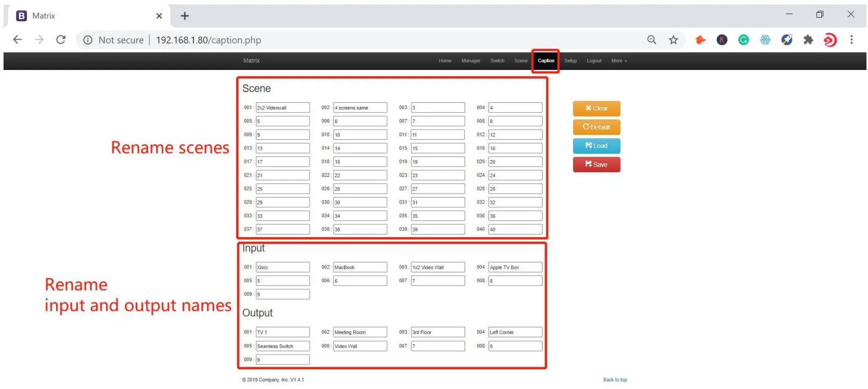Restore names with the Default button

click(596, 127)
